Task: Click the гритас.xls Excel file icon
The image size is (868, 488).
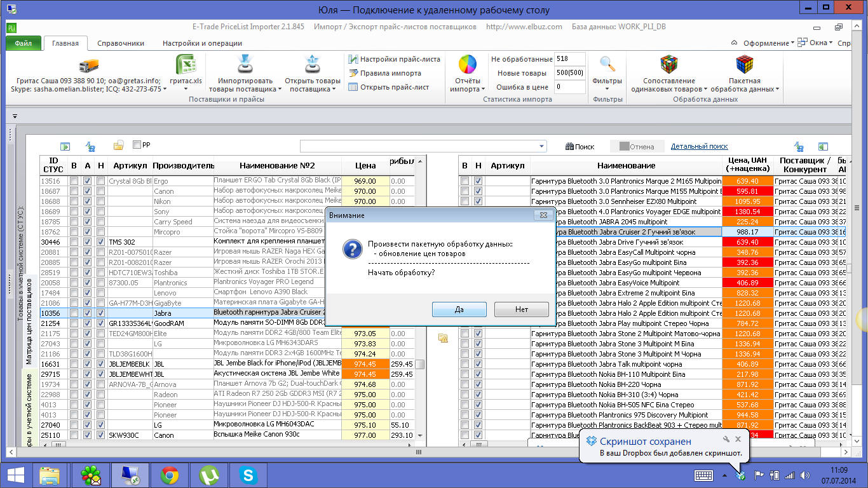Action: point(186,65)
